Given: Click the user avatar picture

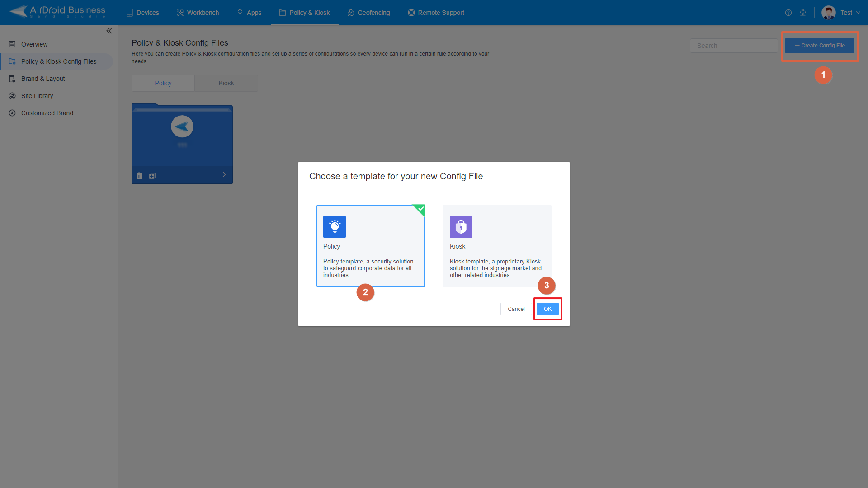Looking at the screenshot, I should tap(828, 13).
